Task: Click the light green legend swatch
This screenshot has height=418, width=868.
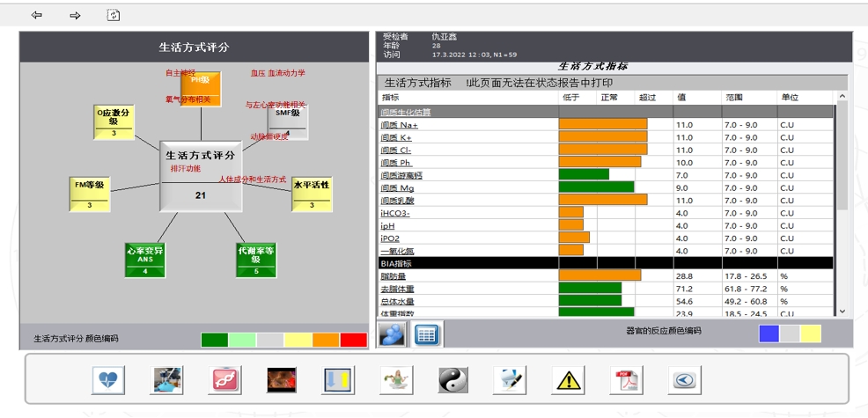Action: [242, 340]
